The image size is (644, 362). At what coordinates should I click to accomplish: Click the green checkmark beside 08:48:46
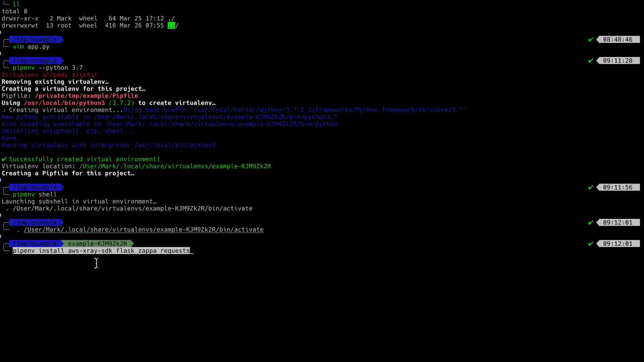pos(591,40)
